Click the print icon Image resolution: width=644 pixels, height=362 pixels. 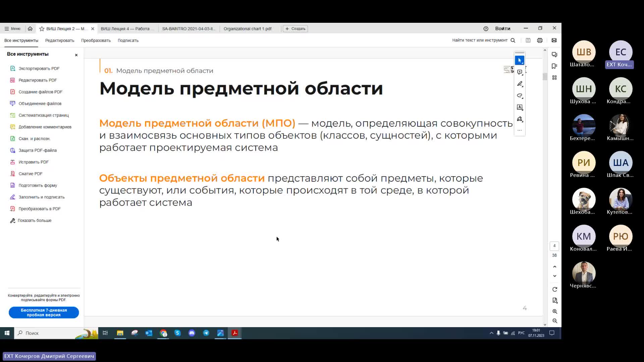click(540, 41)
